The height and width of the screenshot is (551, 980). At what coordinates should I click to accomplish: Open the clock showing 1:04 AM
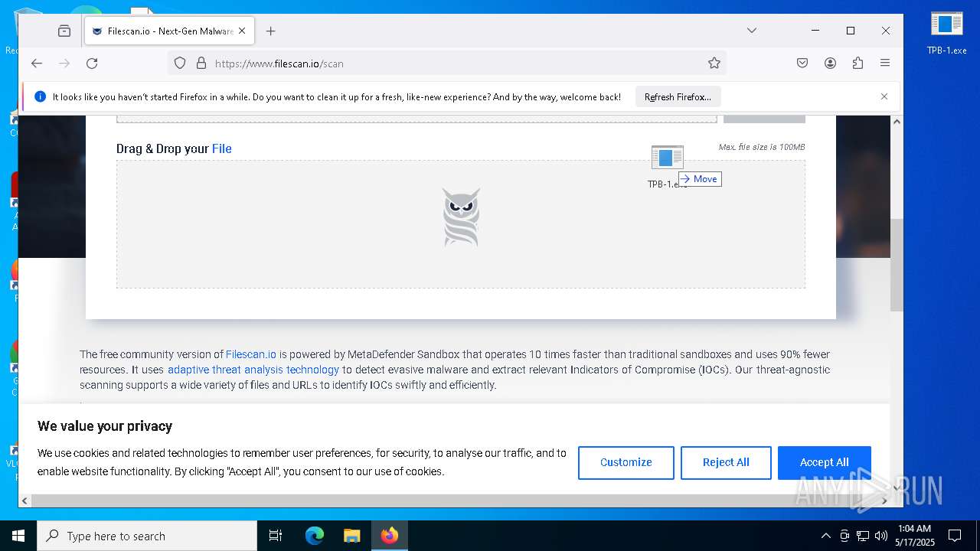point(914,536)
